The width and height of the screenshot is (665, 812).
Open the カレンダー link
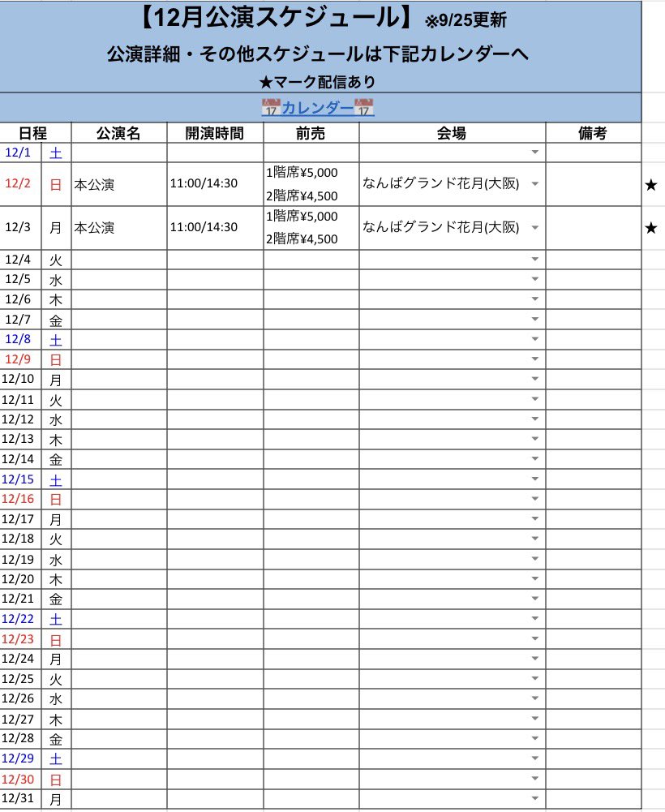point(317,108)
